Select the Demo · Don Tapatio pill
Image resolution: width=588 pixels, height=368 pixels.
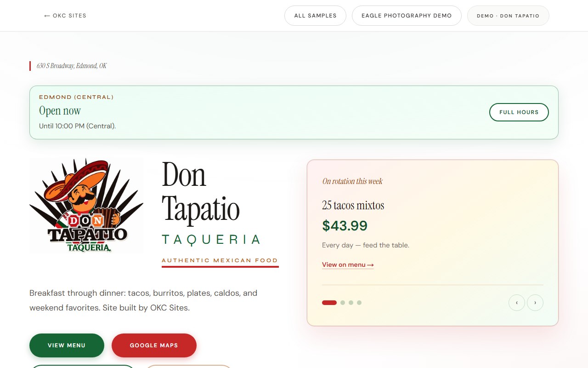pyautogui.click(x=508, y=16)
